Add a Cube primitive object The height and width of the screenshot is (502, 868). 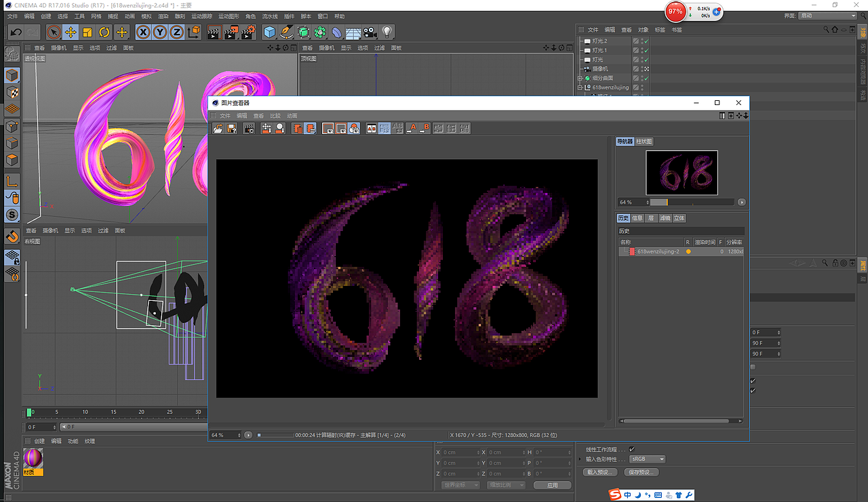tap(270, 32)
